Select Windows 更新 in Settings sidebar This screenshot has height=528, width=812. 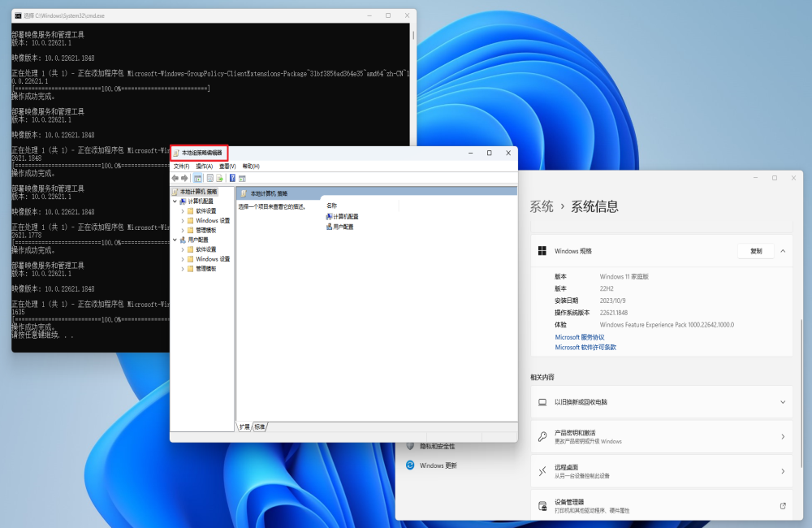click(438, 465)
